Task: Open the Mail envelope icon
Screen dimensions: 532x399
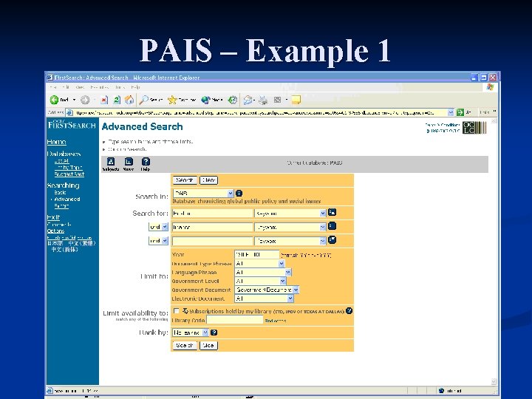Action: pyautogui.click(x=248, y=100)
